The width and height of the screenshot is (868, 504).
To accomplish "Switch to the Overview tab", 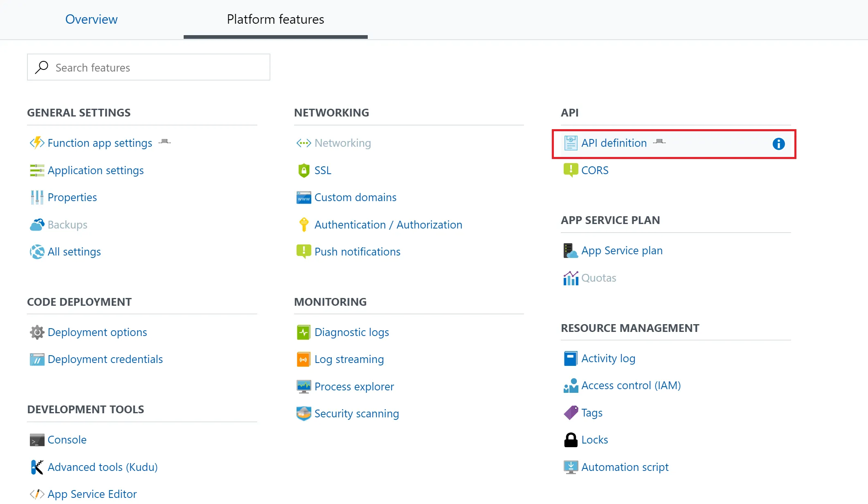I will click(91, 19).
